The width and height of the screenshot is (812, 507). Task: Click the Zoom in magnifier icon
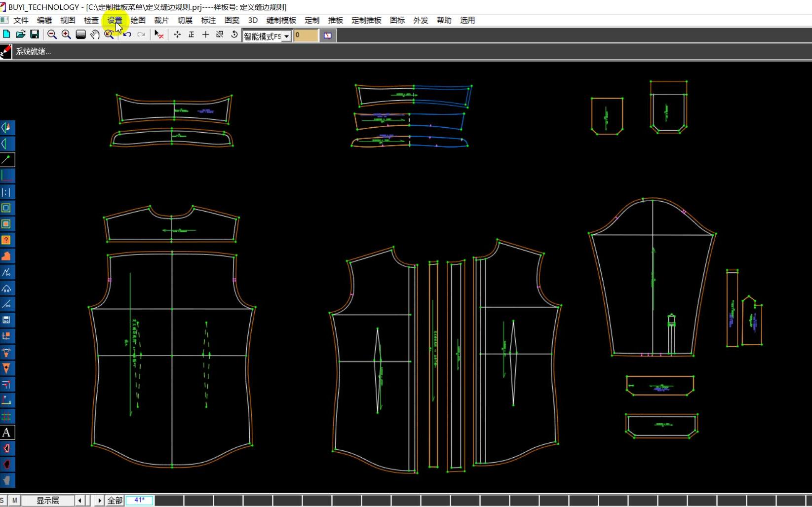[x=66, y=35]
